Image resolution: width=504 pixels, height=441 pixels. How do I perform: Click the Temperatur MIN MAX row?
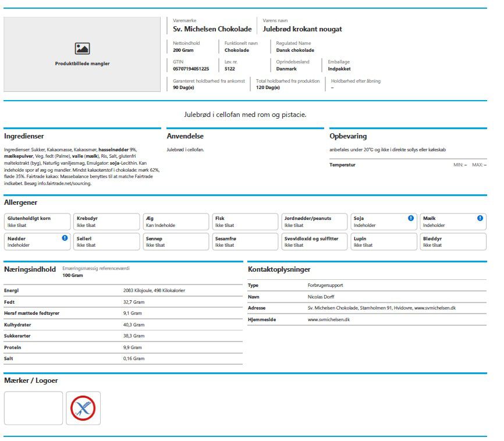[x=408, y=165]
